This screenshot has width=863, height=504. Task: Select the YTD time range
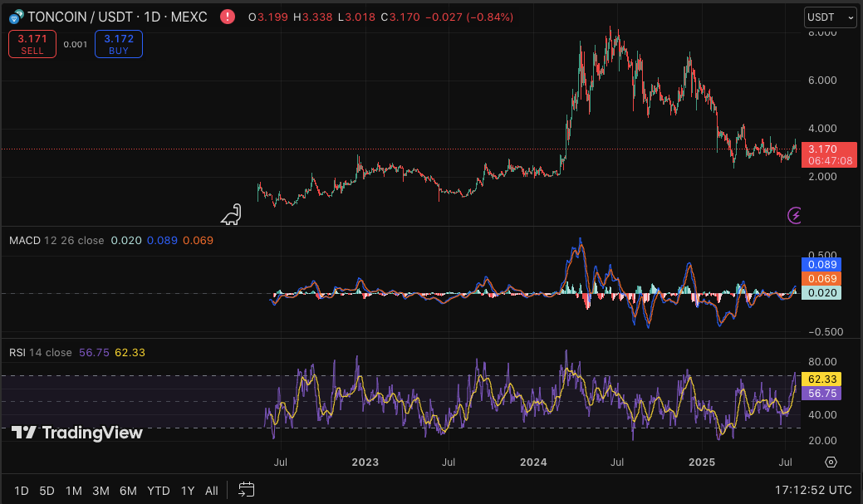(159, 491)
